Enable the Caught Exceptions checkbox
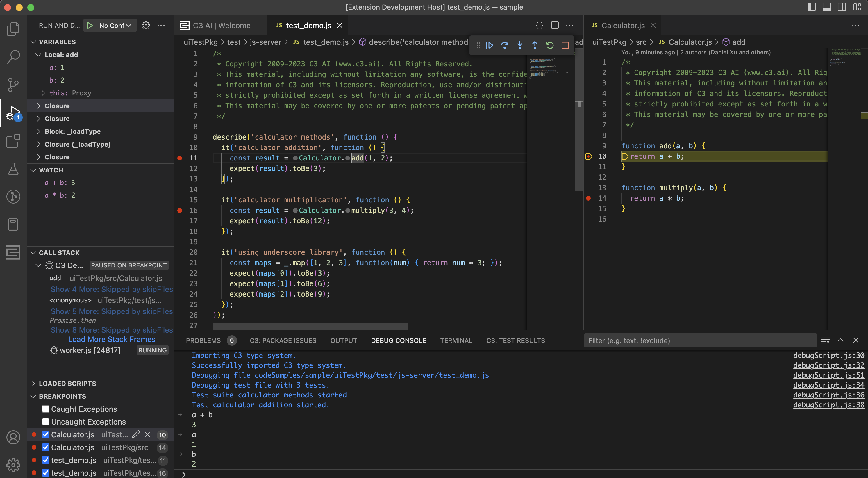The height and width of the screenshot is (478, 868). coord(45,409)
